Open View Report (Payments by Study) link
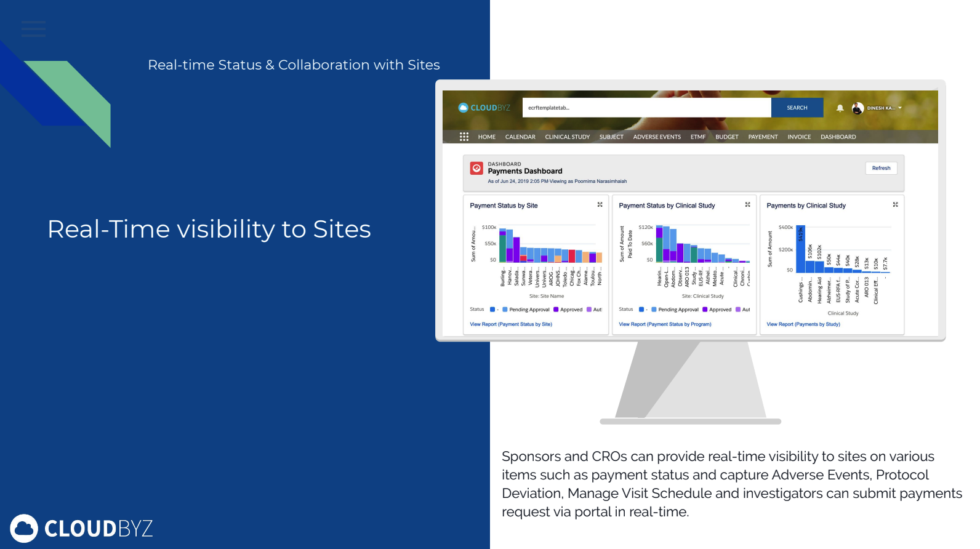This screenshot has height=549, width=980. (x=803, y=324)
